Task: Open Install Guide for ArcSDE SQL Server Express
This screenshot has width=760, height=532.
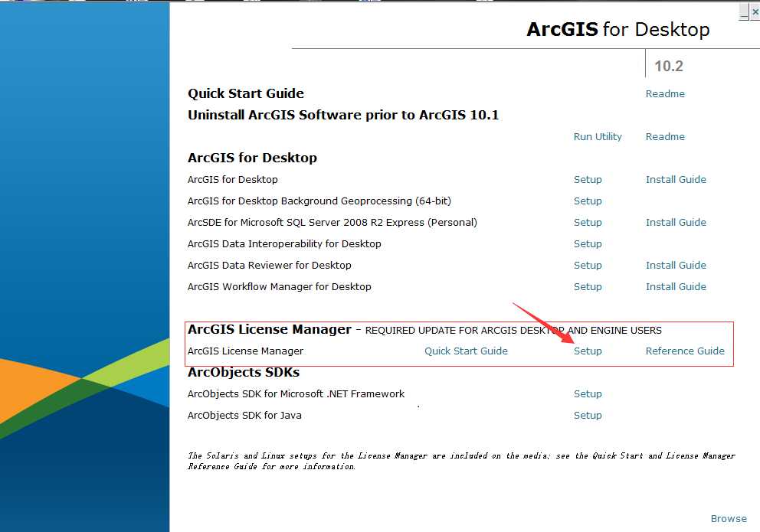Action: tap(676, 222)
